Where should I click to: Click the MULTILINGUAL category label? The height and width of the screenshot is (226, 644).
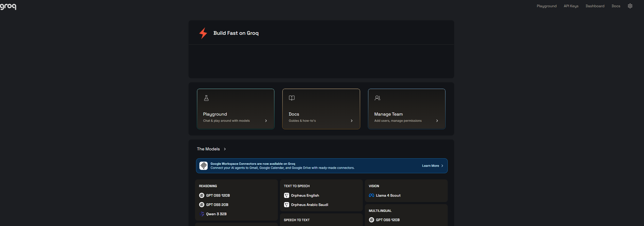click(380, 211)
